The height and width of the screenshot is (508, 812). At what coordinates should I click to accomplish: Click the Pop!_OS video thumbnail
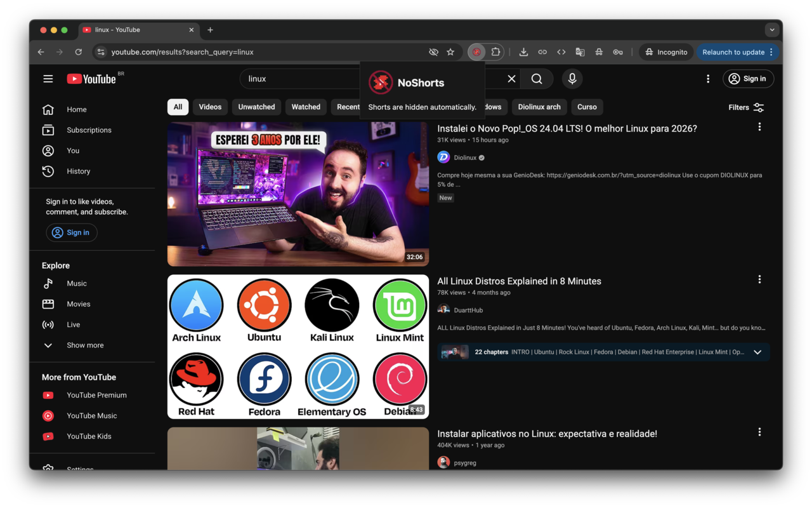(298, 194)
